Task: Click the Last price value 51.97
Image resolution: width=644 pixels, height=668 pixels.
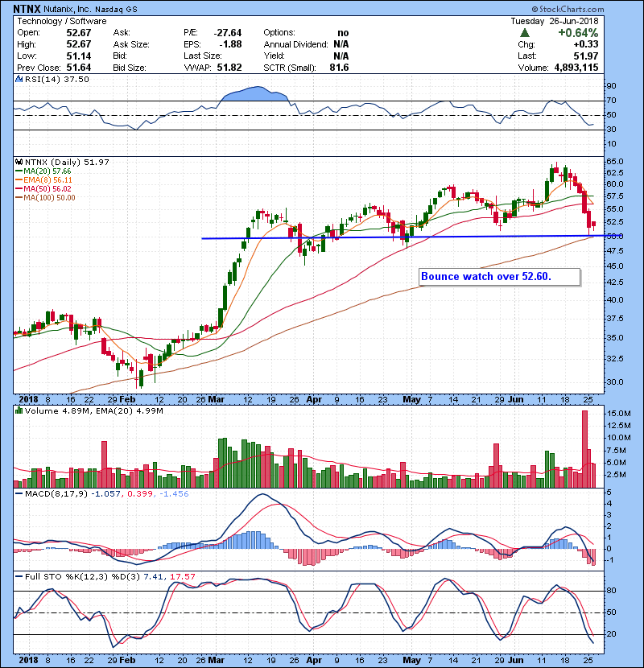Action: click(586, 56)
